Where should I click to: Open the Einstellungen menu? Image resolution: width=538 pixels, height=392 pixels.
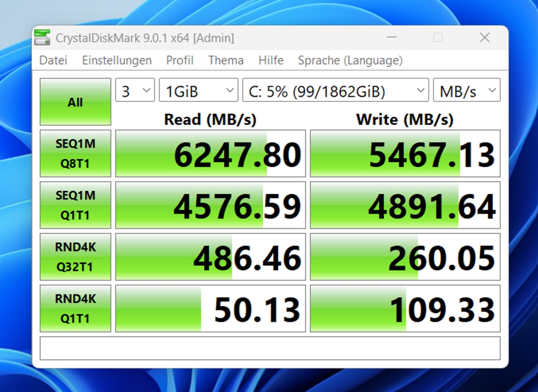(117, 61)
